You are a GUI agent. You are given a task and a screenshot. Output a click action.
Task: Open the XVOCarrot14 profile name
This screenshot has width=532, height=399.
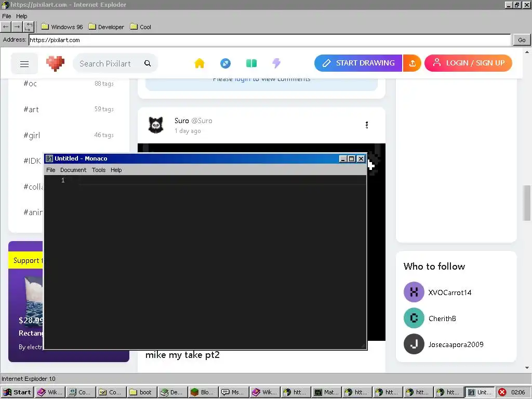click(x=450, y=292)
